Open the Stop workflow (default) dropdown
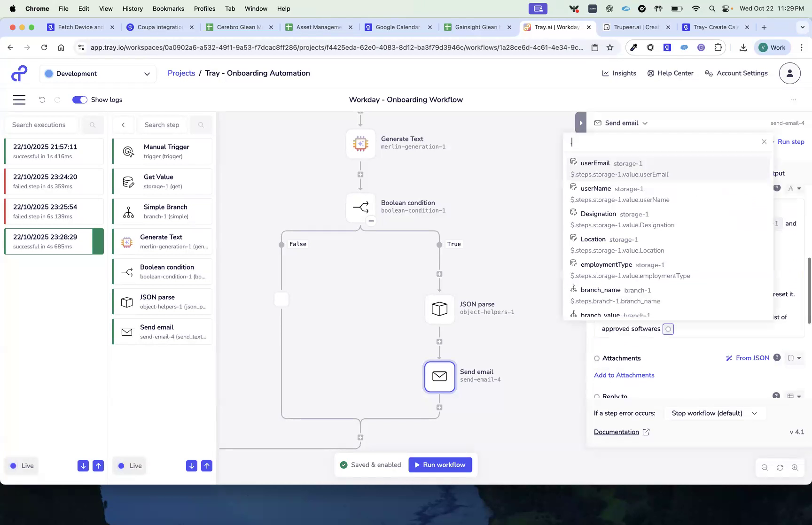The height and width of the screenshot is (525, 812). 714,413
